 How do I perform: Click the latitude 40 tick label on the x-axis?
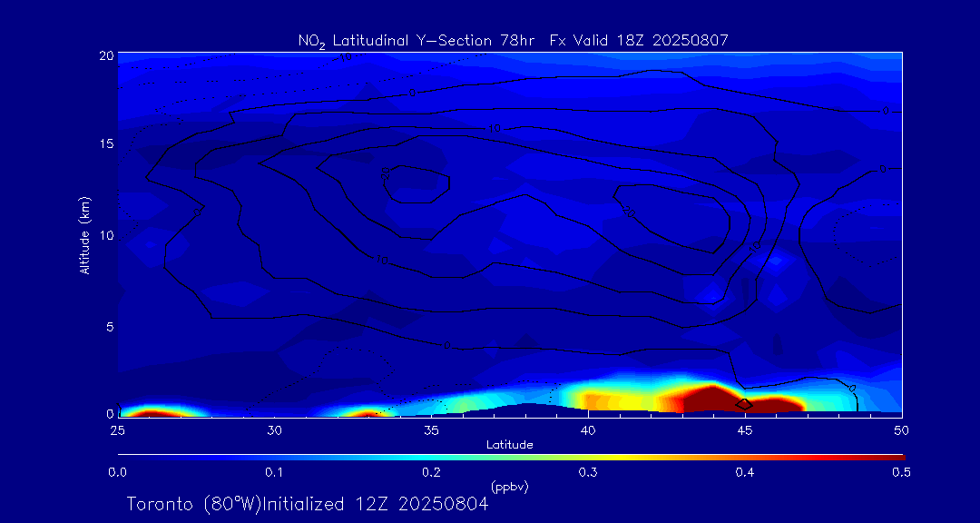tap(588, 429)
